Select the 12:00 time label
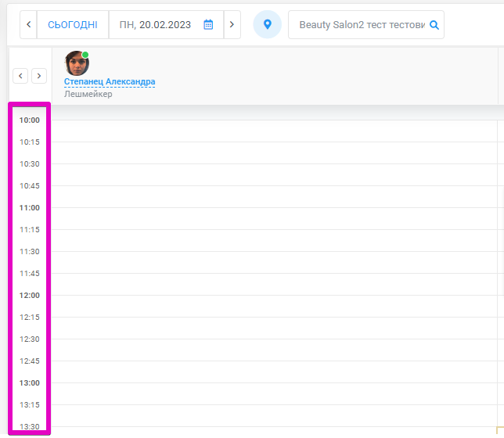The image size is (504, 438). tap(30, 296)
